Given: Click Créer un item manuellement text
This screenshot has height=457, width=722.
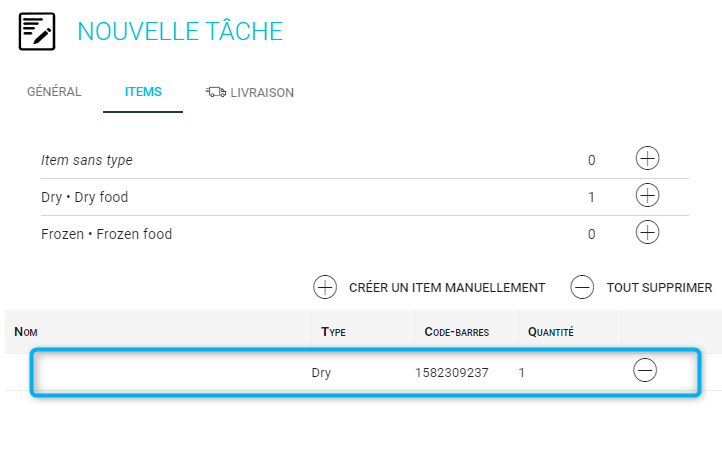Looking at the screenshot, I should pos(447,288).
